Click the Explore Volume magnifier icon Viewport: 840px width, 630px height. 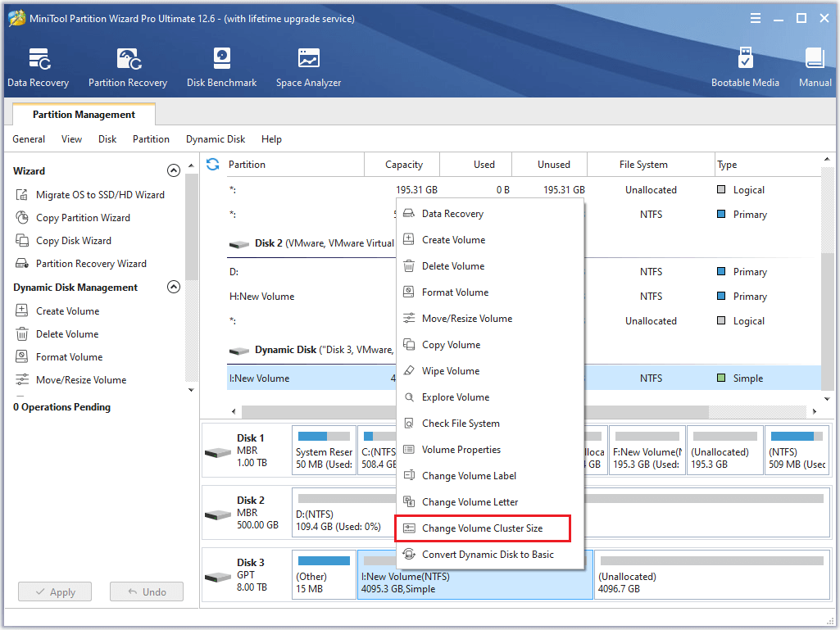tap(409, 397)
